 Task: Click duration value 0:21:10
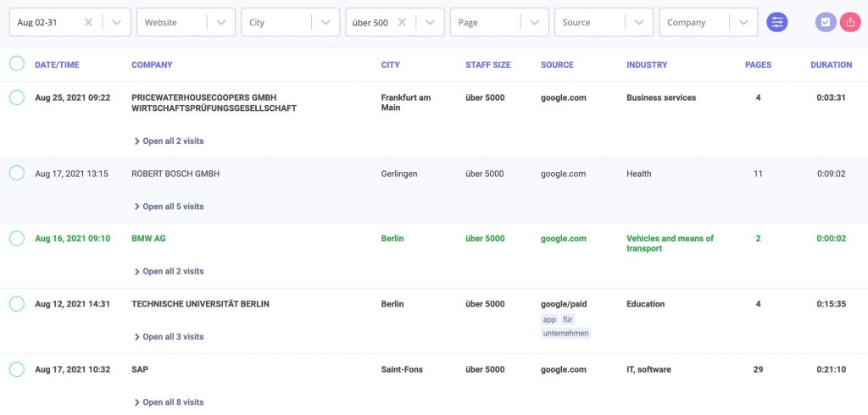[x=832, y=369]
